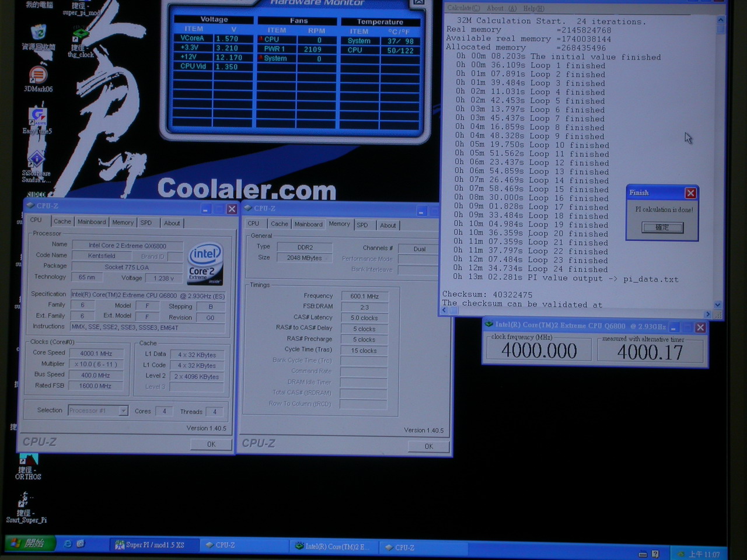Viewport: 747px width, 560px height.
Task: Click title bar icon of the Intel clock frequency window
Action: (x=489, y=324)
